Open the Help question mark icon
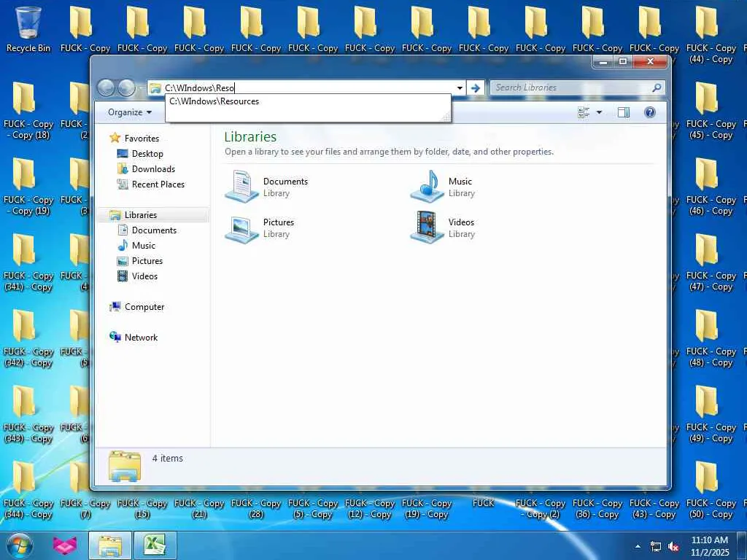747x560 pixels. pyautogui.click(x=650, y=112)
